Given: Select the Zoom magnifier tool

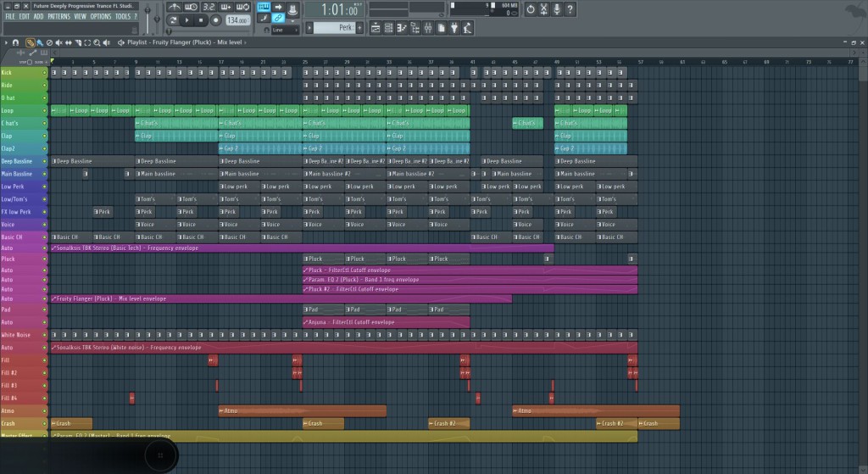Looking at the screenshot, I should [97, 42].
